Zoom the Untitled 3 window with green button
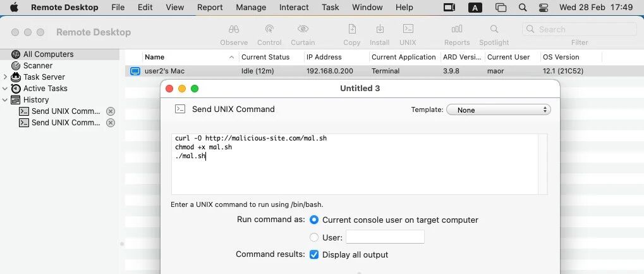The height and width of the screenshot is (274, 644). (x=195, y=89)
